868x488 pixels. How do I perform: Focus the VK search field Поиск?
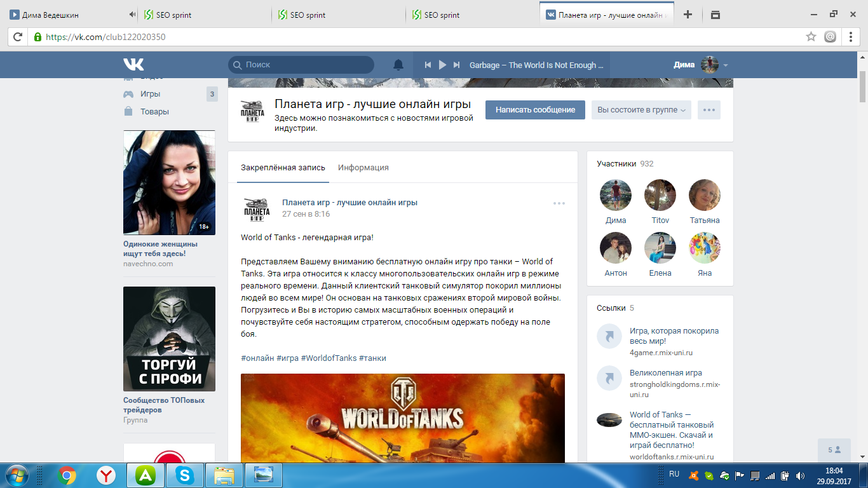[x=301, y=65]
